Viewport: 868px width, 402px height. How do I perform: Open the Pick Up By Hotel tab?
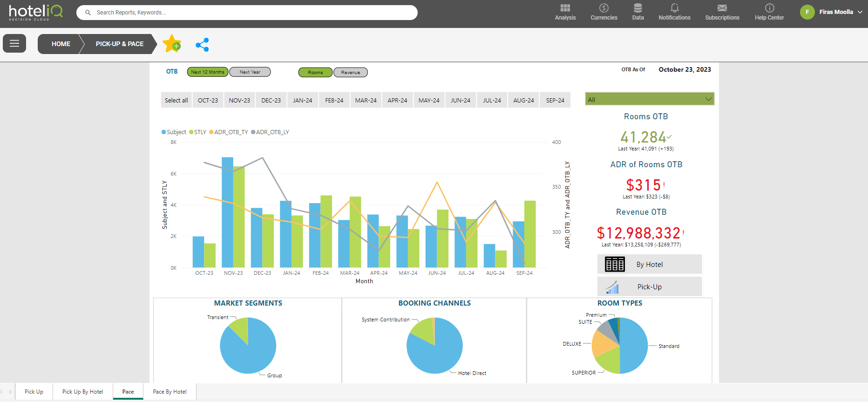point(82,392)
